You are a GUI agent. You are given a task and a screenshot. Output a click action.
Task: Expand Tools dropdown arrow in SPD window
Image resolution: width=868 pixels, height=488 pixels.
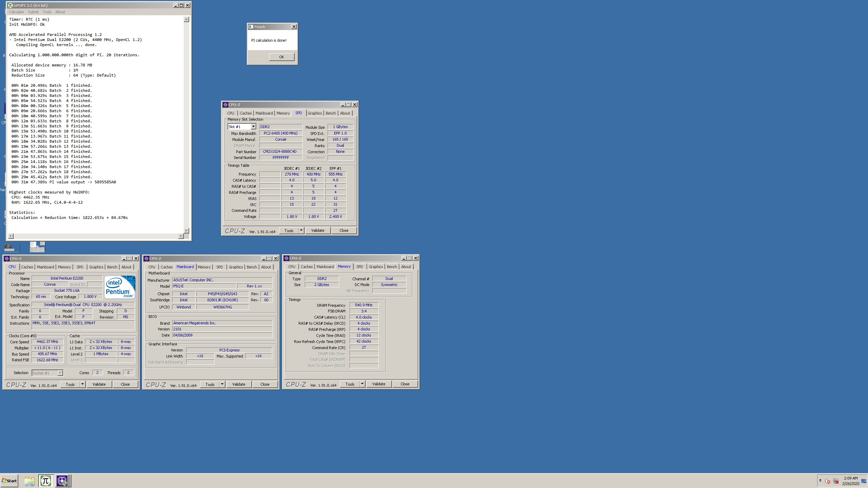pyautogui.click(x=301, y=230)
